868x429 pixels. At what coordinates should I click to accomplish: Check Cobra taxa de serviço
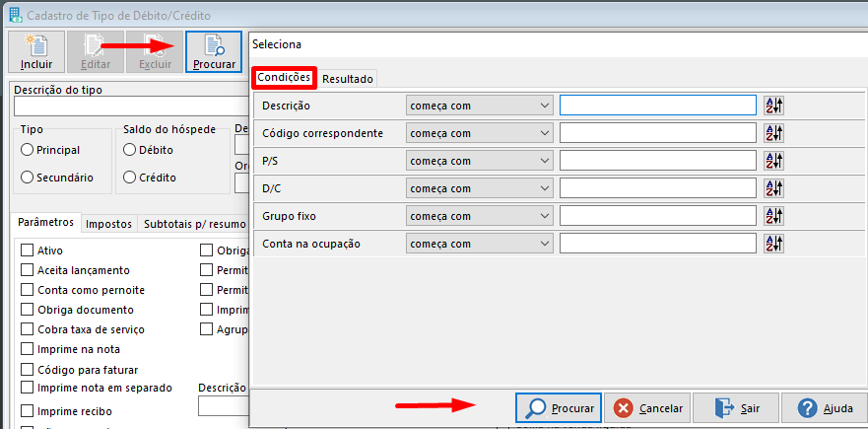tap(27, 329)
